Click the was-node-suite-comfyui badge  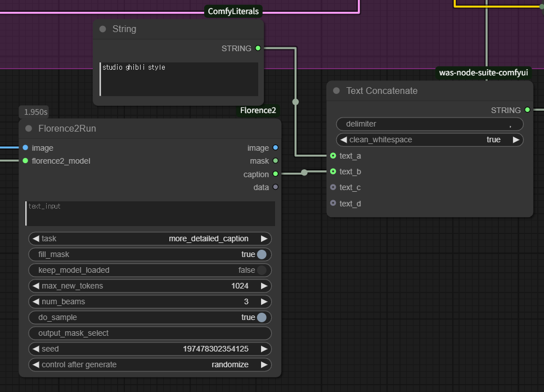pos(483,73)
